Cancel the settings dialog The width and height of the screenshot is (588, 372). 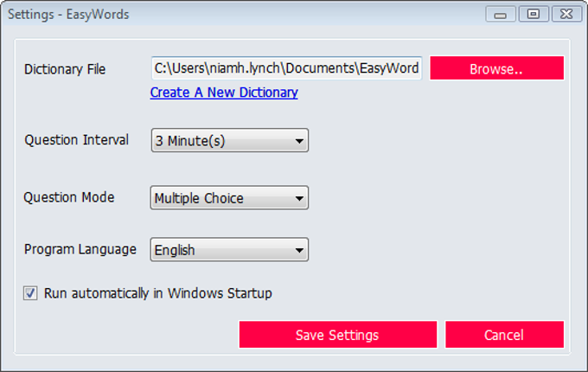(x=504, y=335)
